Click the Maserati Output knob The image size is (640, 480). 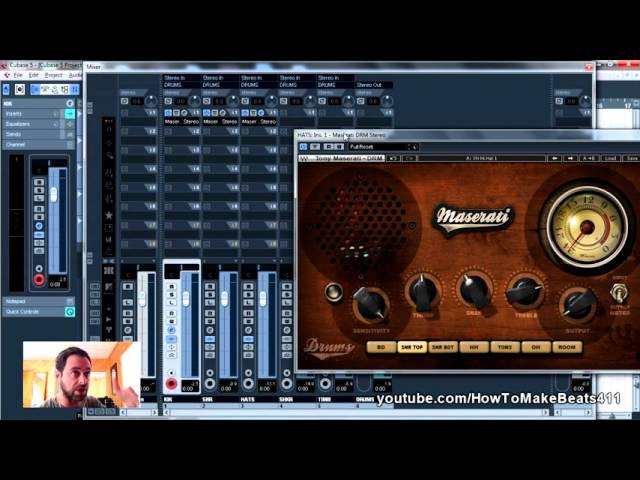(x=578, y=304)
